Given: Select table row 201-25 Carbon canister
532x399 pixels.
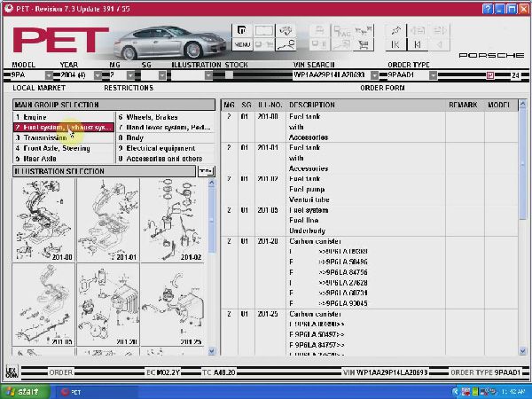Looking at the screenshot, I should (x=369, y=332).
